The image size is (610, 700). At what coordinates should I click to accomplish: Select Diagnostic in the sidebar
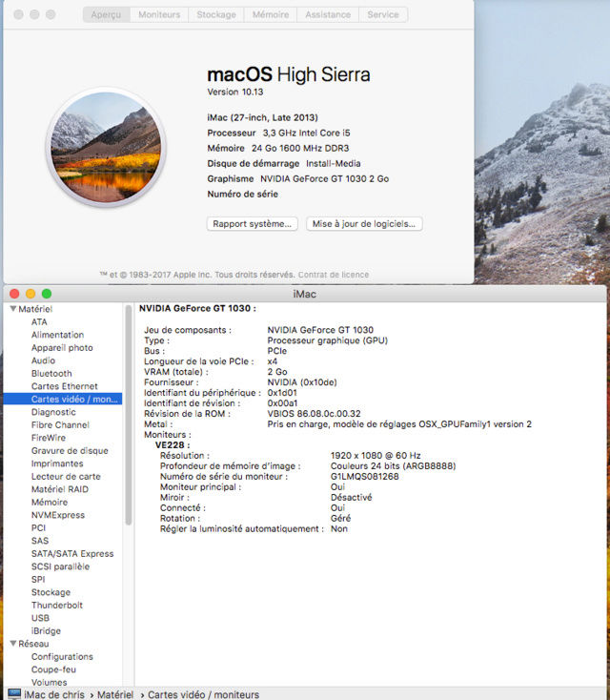(x=53, y=412)
